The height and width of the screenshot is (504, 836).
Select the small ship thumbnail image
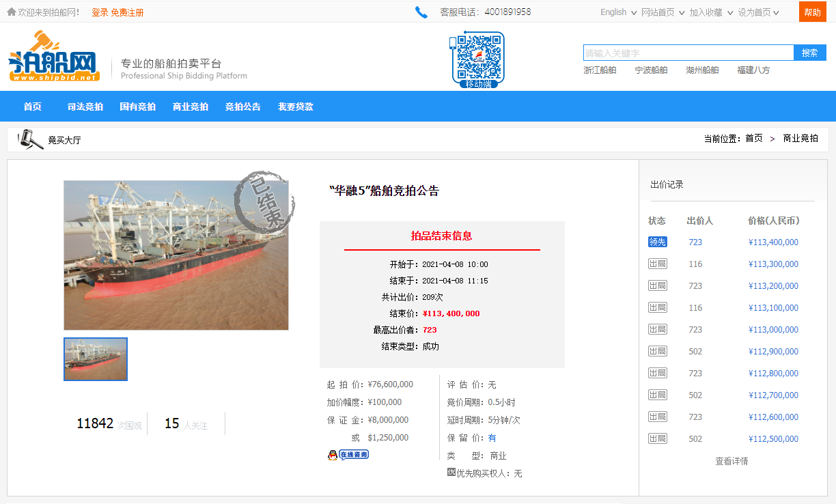click(95, 359)
